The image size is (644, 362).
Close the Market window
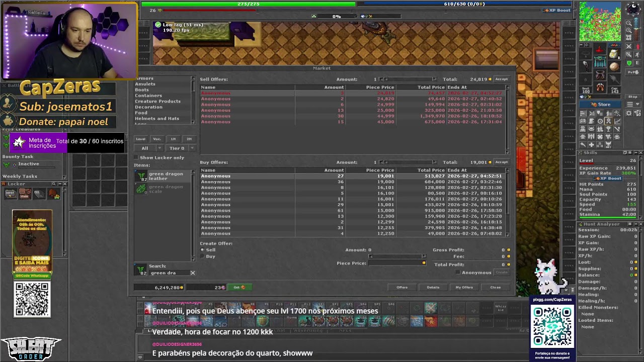tap(496, 287)
